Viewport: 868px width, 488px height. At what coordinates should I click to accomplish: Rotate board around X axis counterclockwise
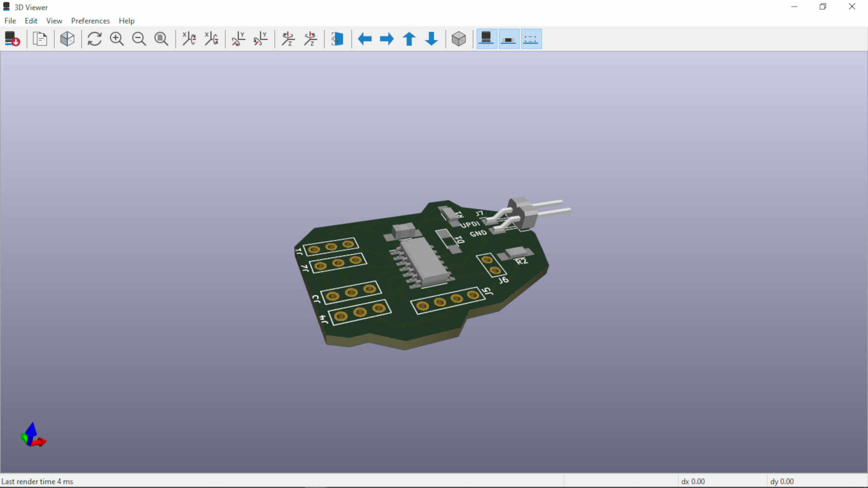point(212,39)
